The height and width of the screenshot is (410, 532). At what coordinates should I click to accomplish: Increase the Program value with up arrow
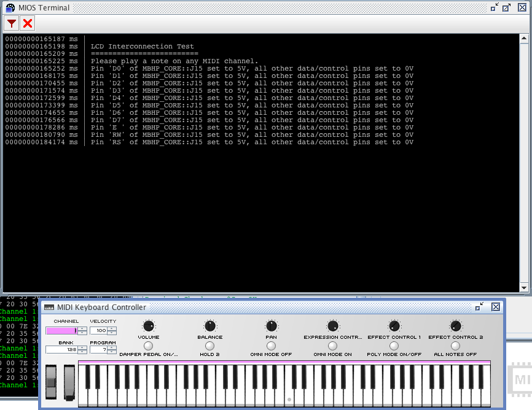pos(112,347)
